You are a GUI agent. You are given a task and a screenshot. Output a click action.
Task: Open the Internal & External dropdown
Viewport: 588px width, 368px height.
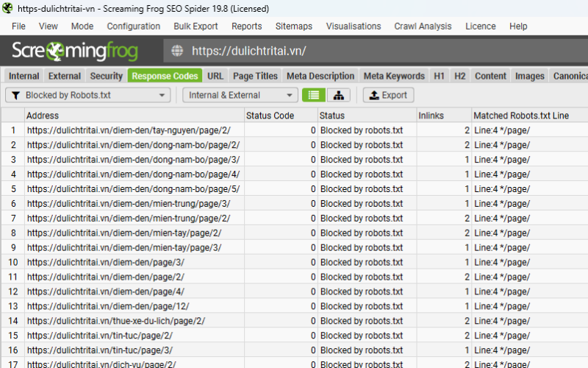(x=240, y=95)
